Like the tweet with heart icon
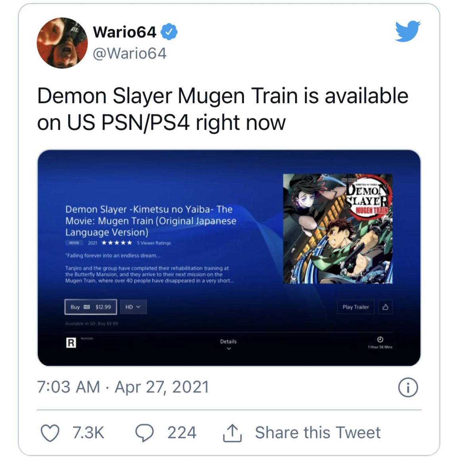476x462 pixels. coord(50,433)
